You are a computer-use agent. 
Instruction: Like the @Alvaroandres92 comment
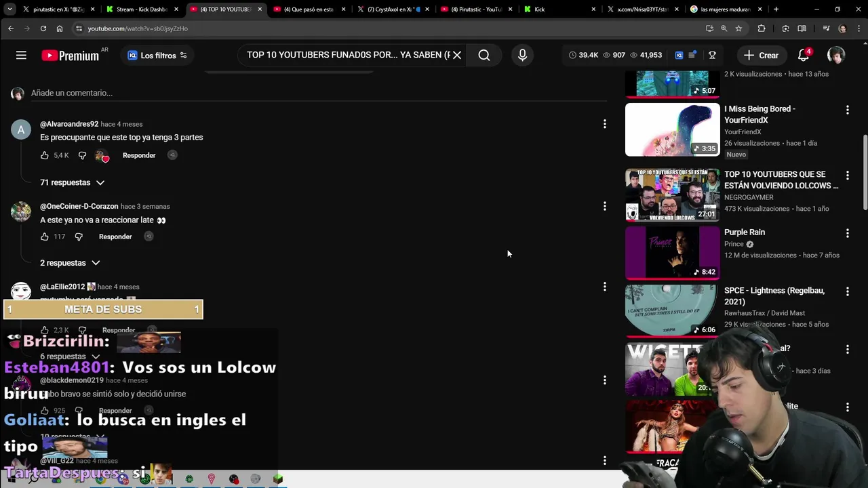(x=45, y=155)
